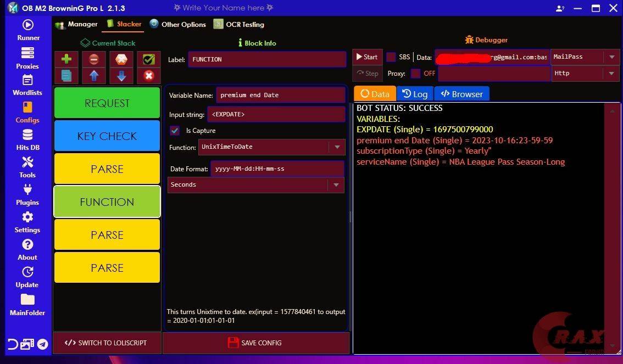This screenshot has height=364, width=623.
Task: Select the PARSE block directly below FUNCTION
Action: click(x=107, y=234)
